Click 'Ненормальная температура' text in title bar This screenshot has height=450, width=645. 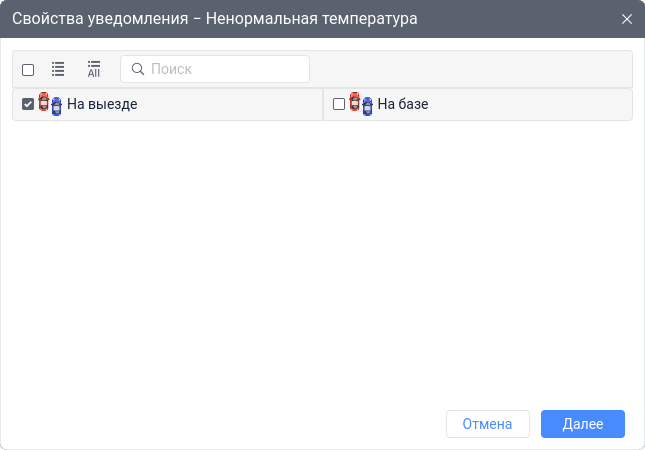click(311, 19)
